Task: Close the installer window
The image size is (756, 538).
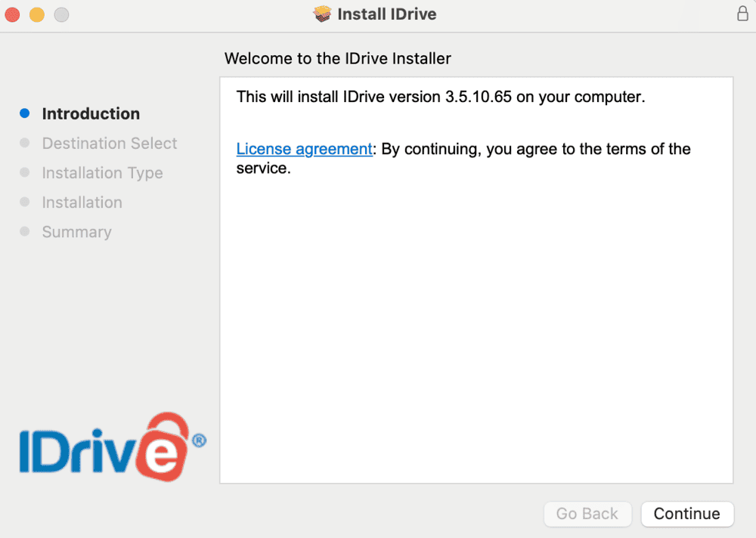Action: [12, 14]
